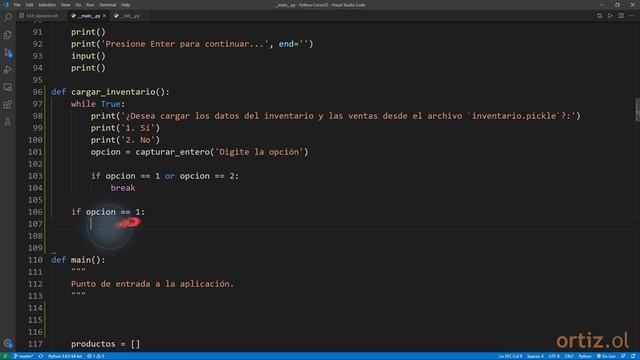The width and height of the screenshot is (640, 360).
Task: Click the vertical scrollbar of the editor
Action: click(637, 109)
